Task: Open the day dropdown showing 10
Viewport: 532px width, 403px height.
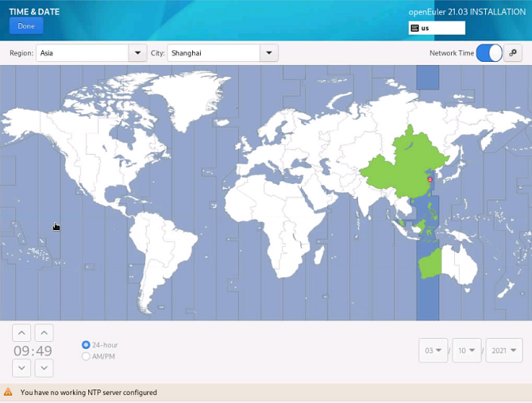Action: [467, 351]
